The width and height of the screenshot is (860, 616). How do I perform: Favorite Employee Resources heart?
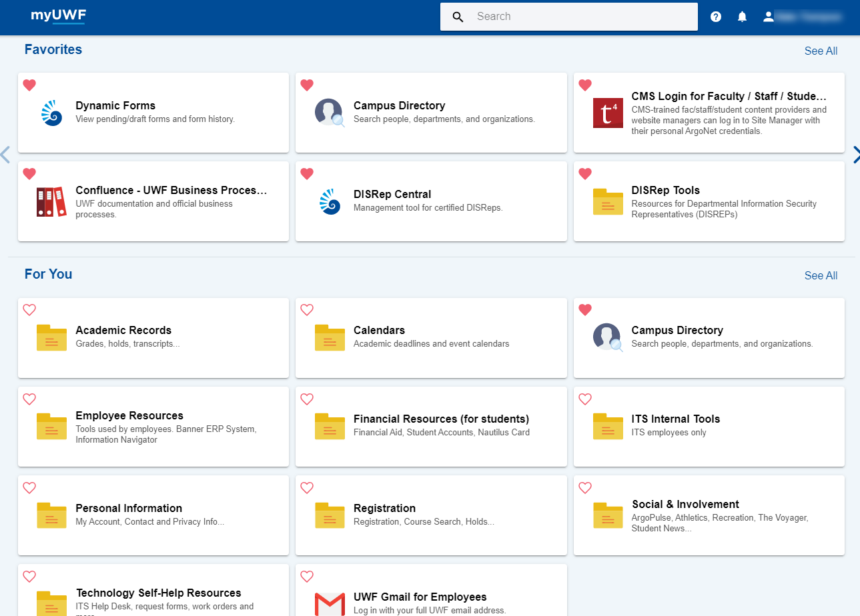(29, 399)
